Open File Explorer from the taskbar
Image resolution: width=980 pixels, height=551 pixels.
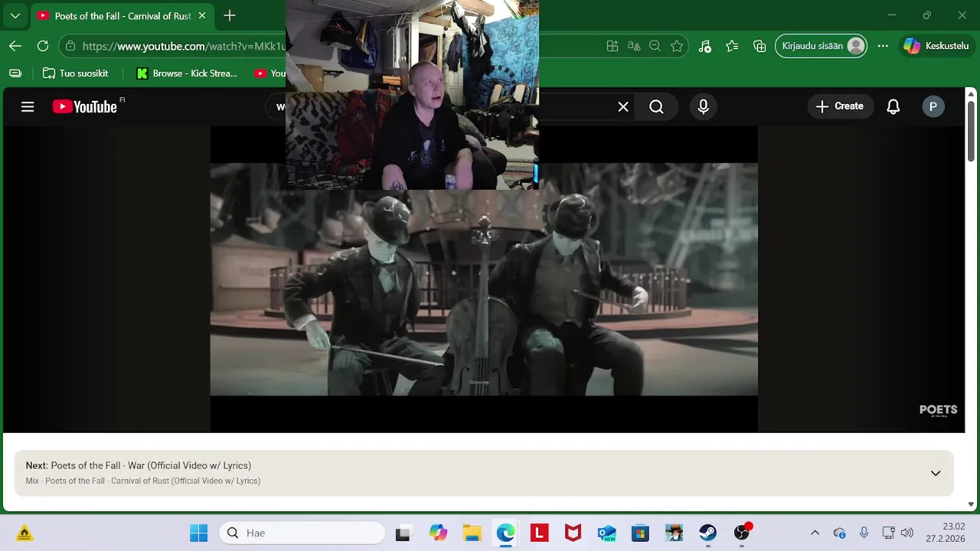click(472, 533)
